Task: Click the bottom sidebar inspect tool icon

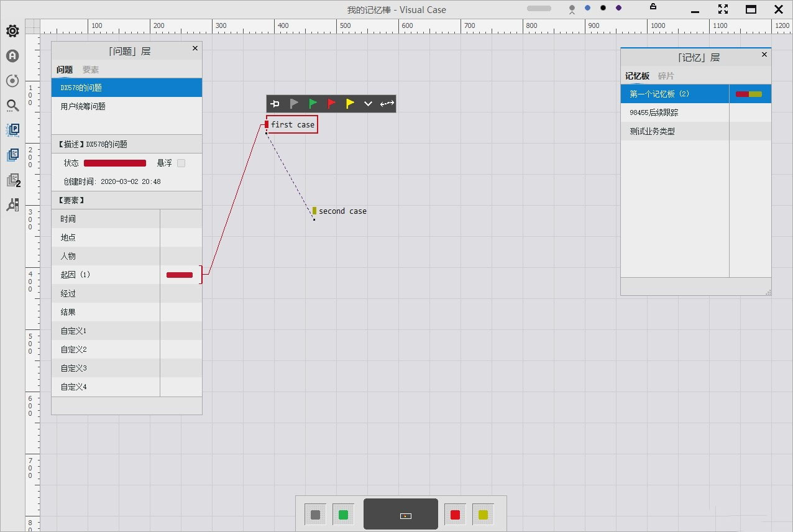Action: [12, 204]
